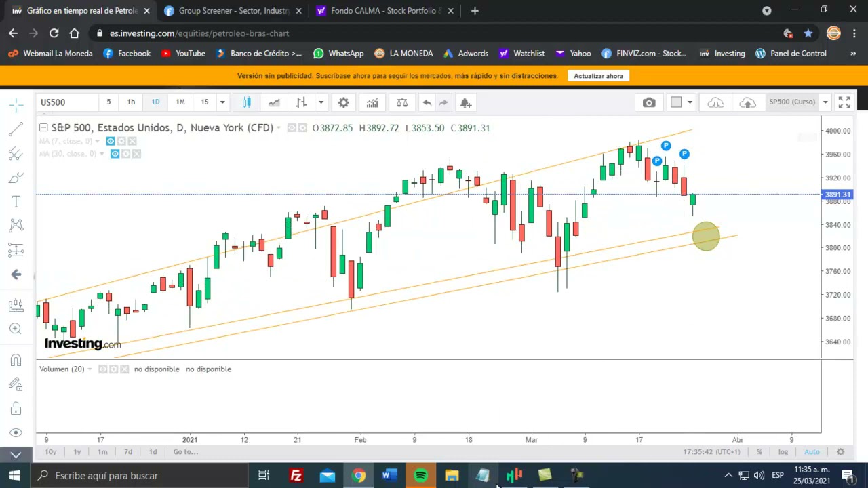The height and width of the screenshot is (488, 868).
Task: Redo the chart action
Action: pyautogui.click(x=443, y=102)
